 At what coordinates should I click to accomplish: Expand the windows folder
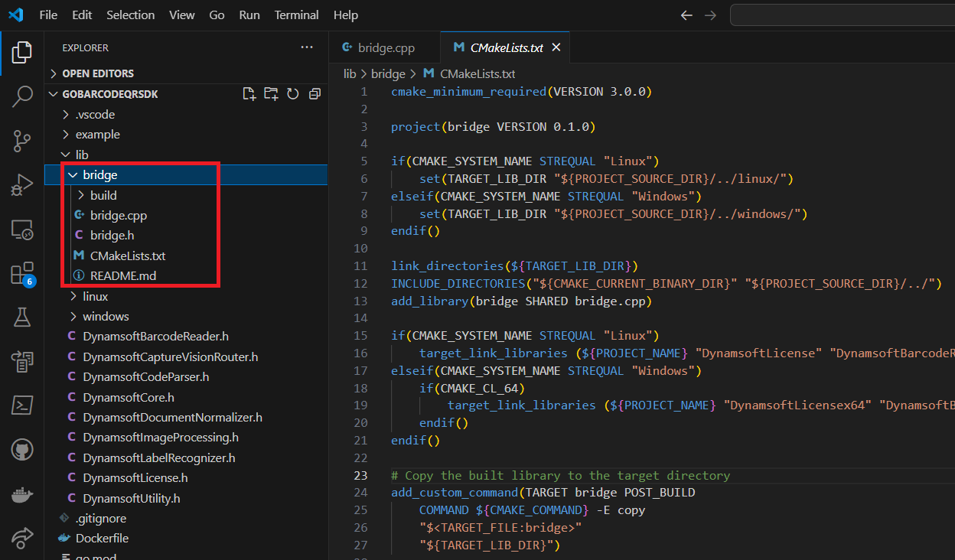(x=106, y=317)
